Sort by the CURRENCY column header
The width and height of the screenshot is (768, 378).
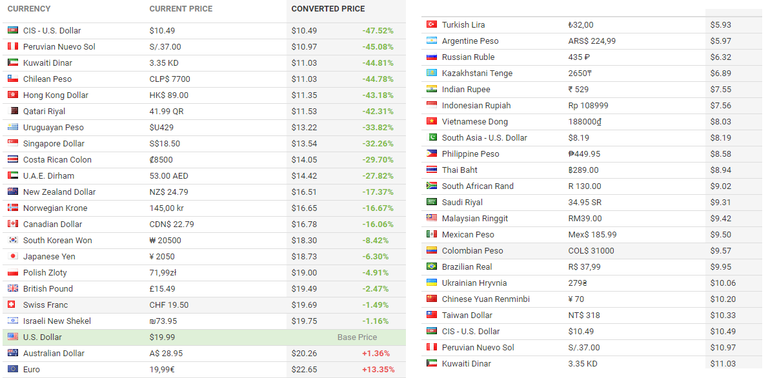(x=29, y=9)
